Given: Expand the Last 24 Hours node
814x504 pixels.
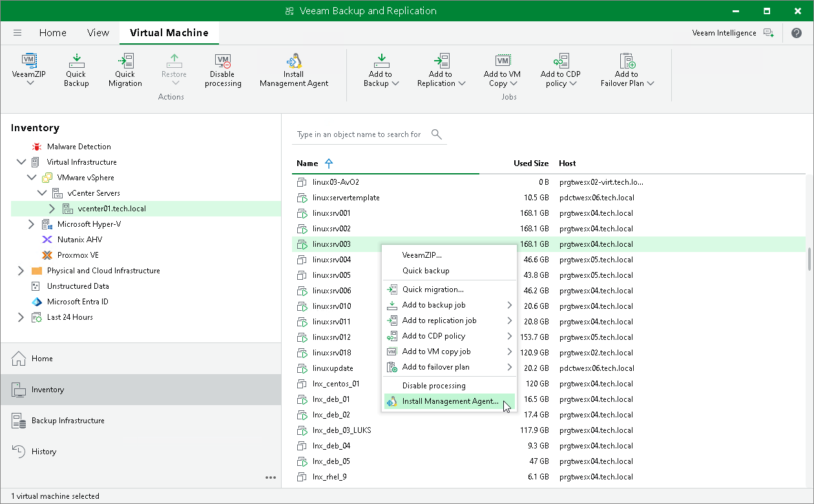Looking at the screenshot, I should pyautogui.click(x=21, y=317).
